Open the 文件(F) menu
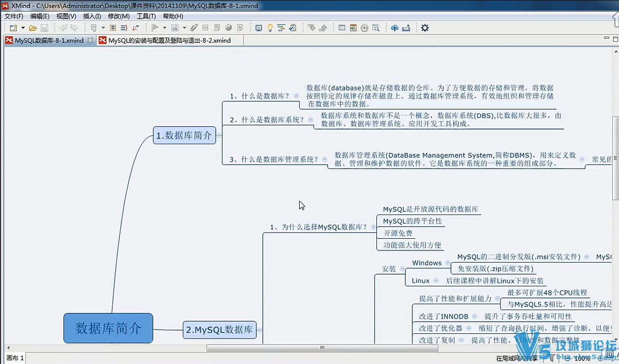 (13, 16)
